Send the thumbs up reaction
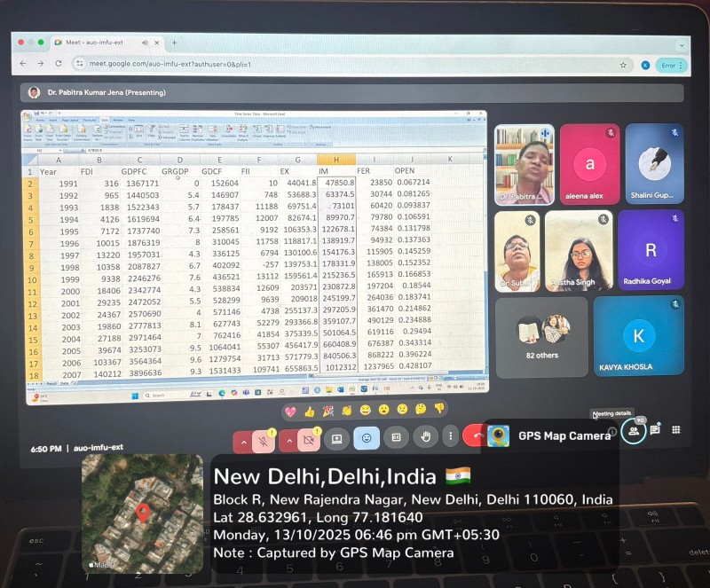 click(309, 412)
